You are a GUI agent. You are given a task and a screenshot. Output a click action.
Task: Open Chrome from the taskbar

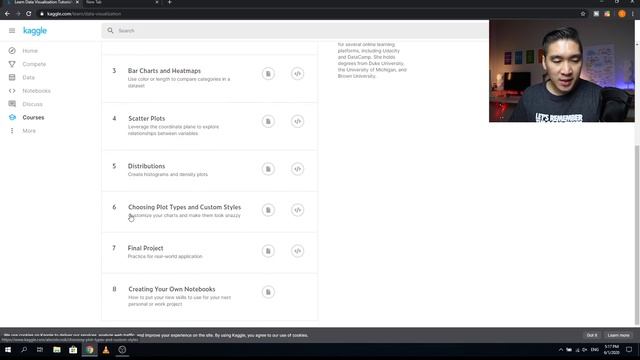coord(89,350)
